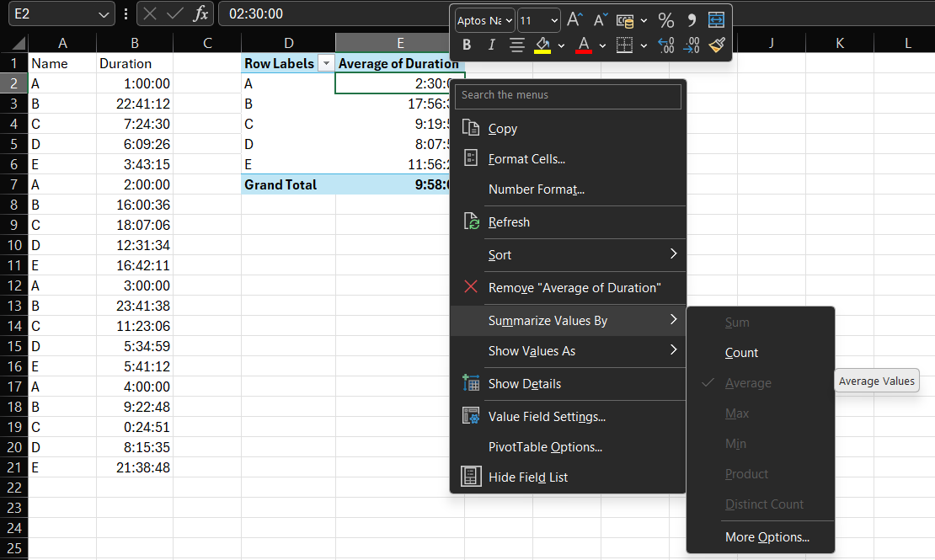The height and width of the screenshot is (560, 935).
Task: Activate the Format Painter brush
Action: [x=717, y=45]
